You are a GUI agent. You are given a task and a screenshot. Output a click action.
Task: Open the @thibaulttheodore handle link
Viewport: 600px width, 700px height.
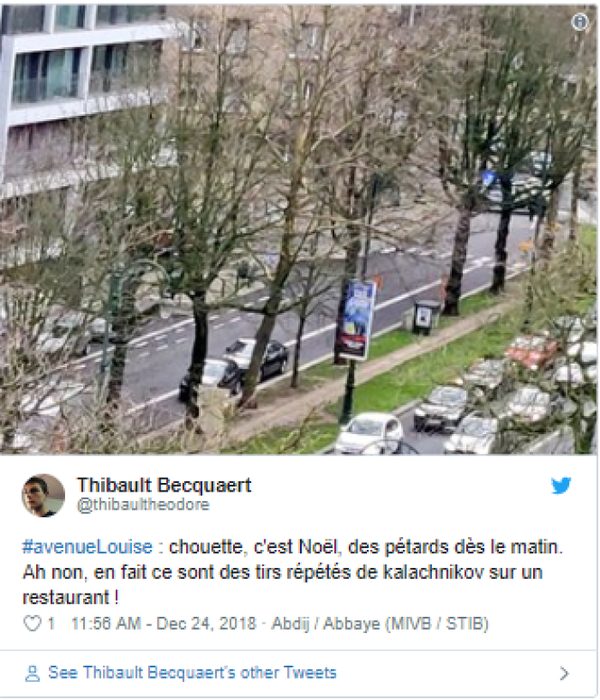coord(143,505)
